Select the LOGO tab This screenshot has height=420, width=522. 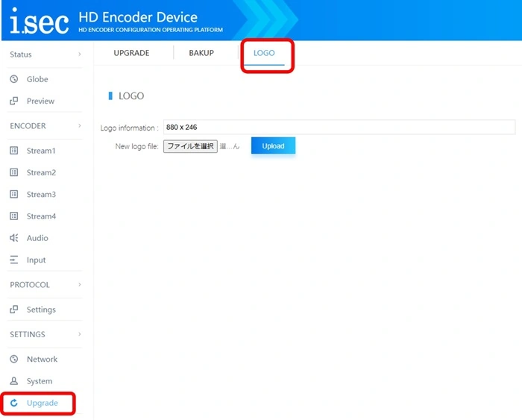click(x=264, y=53)
